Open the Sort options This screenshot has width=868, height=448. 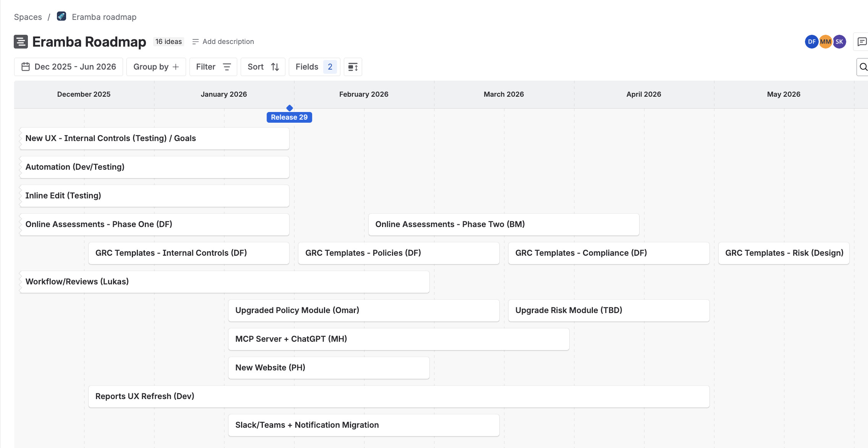tap(263, 67)
